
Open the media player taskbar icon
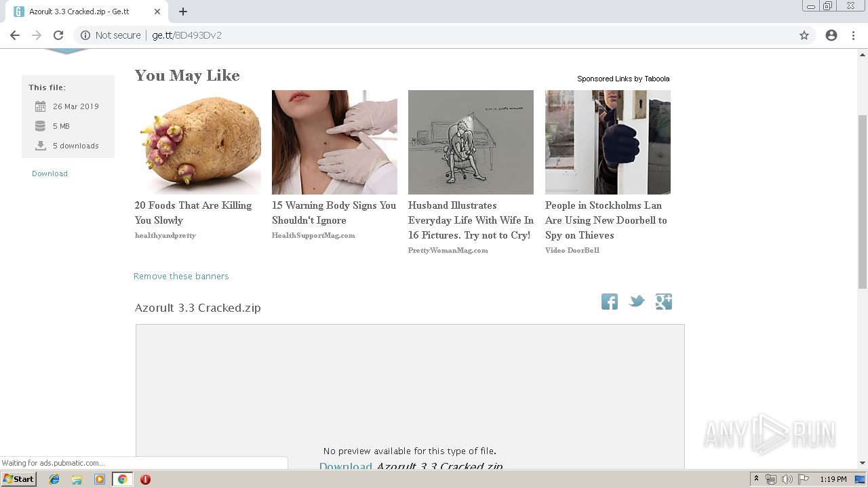click(x=100, y=479)
